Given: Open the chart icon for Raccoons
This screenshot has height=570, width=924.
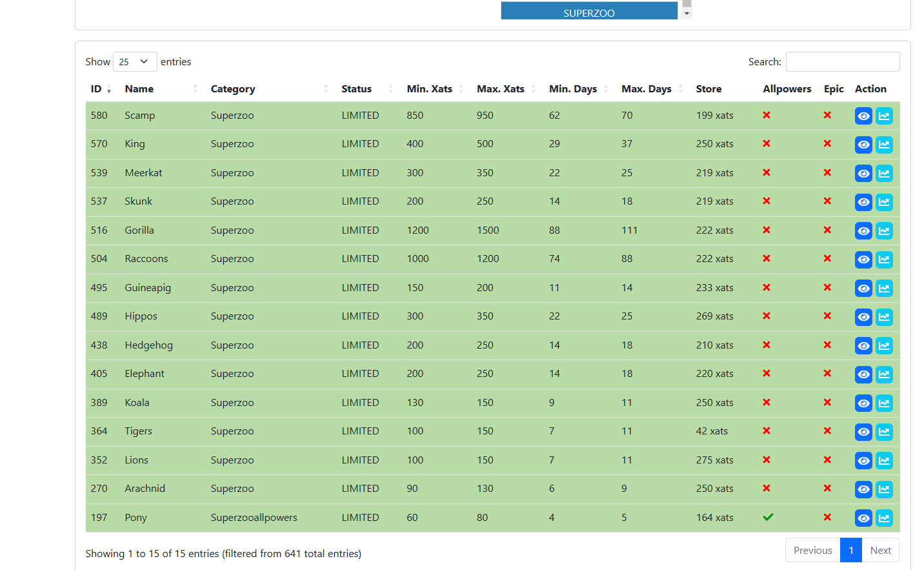Looking at the screenshot, I should [884, 260].
